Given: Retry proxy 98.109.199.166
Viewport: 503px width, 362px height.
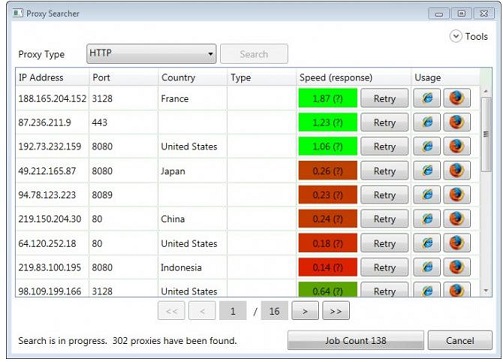Looking at the screenshot, I should click(384, 289).
